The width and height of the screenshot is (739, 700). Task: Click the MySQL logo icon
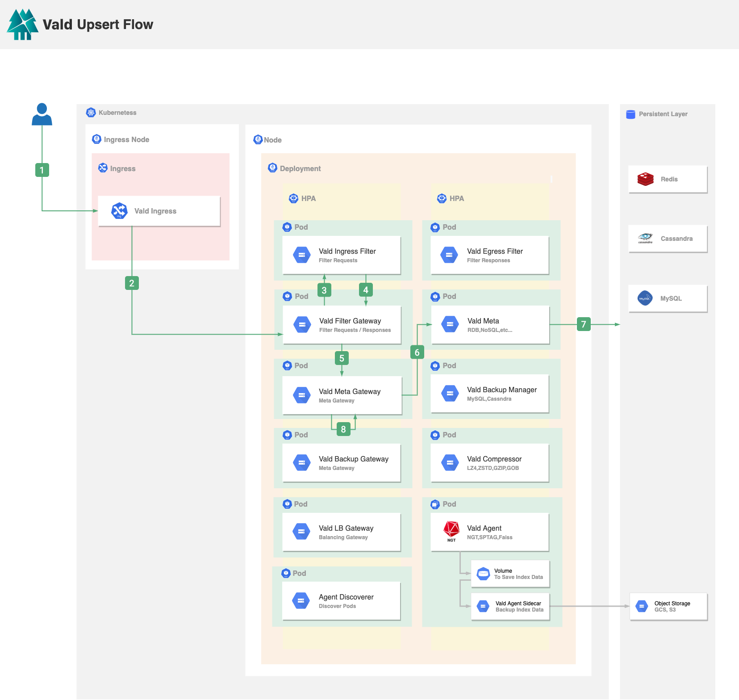(x=645, y=298)
